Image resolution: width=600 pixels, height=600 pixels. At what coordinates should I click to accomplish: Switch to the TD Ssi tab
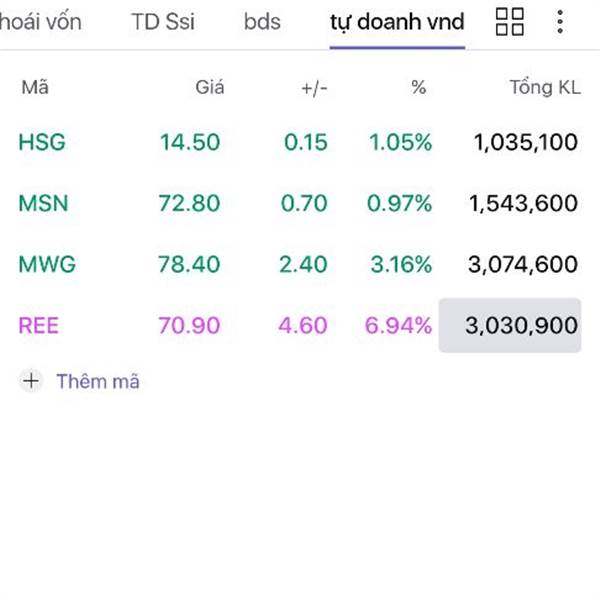[x=163, y=21]
